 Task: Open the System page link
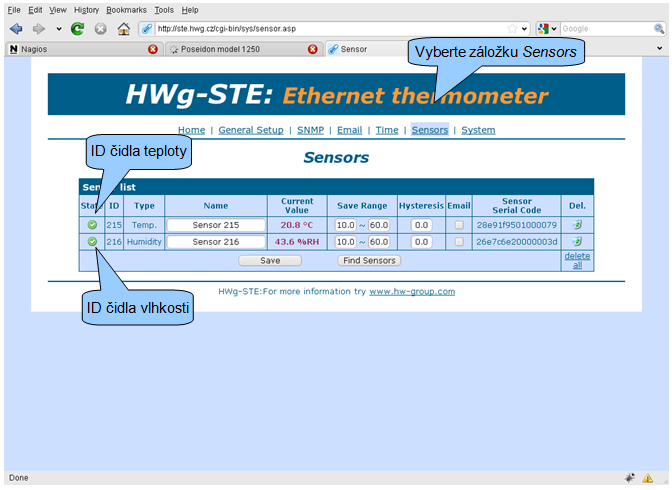coord(478,130)
